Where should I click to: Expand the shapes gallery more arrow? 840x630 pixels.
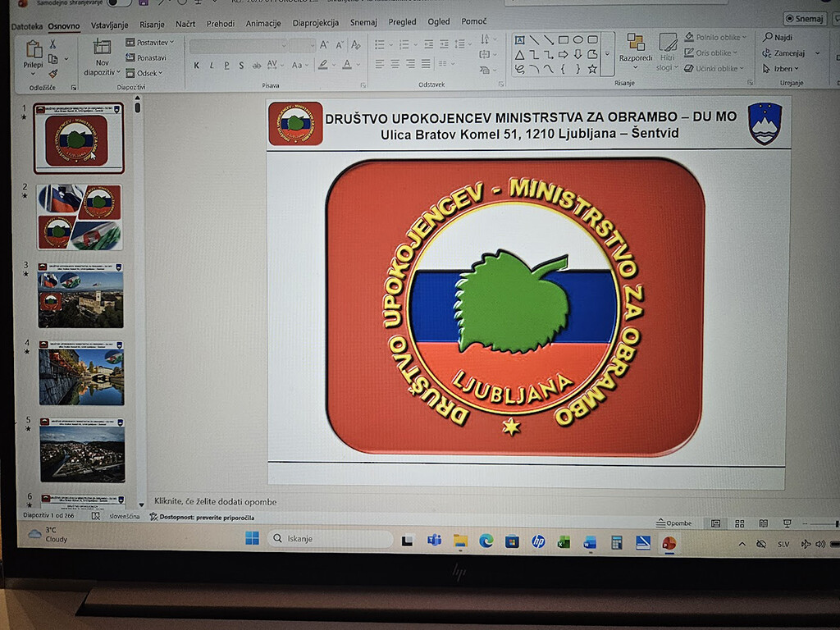607,54
